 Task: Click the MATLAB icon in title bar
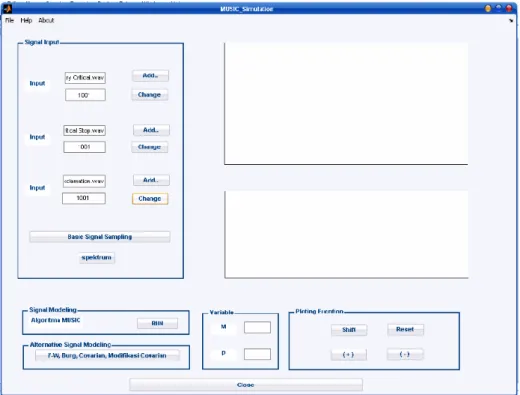(x=7, y=8)
